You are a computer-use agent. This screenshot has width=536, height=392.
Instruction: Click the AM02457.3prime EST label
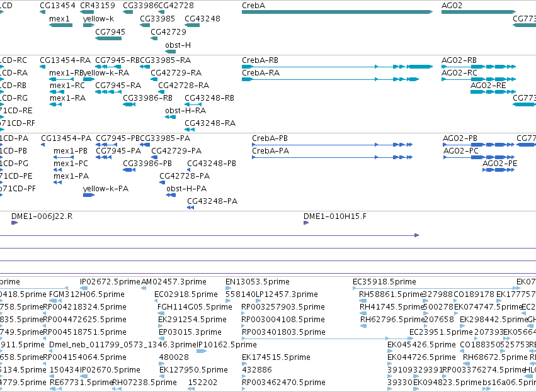click(174, 282)
